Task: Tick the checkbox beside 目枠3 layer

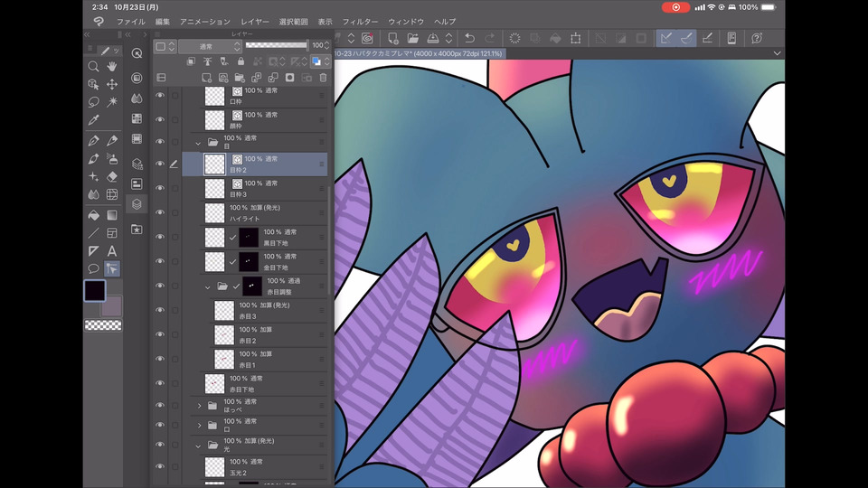Action: (x=175, y=188)
